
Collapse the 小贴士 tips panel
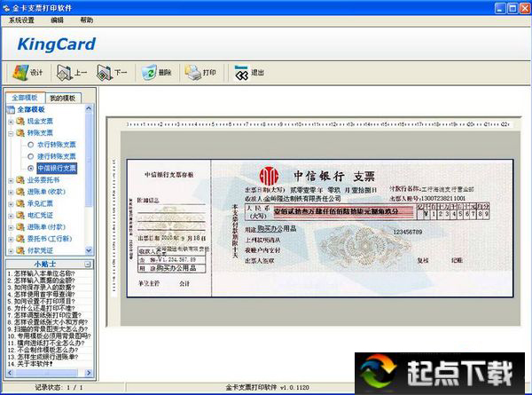point(88,265)
